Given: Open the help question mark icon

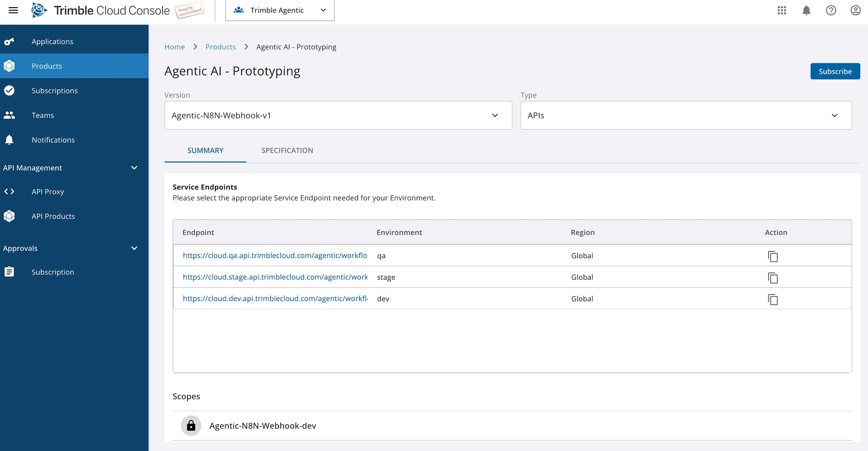Looking at the screenshot, I should click(831, 10).
